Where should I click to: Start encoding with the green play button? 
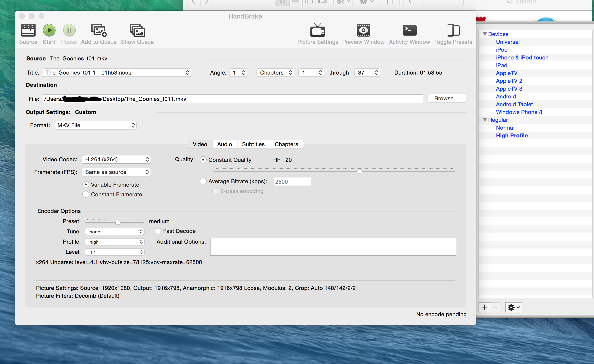pyautogui.click(x=49, y=30)
